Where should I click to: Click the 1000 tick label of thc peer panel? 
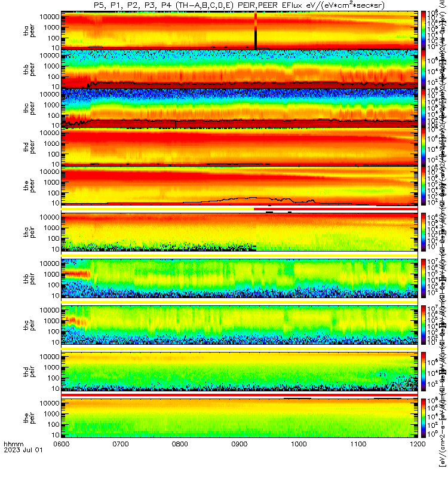pos(51,105)
